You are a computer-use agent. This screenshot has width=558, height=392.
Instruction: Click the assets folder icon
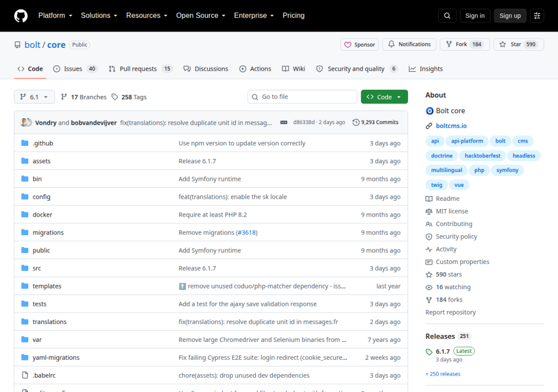click(25, 161)
